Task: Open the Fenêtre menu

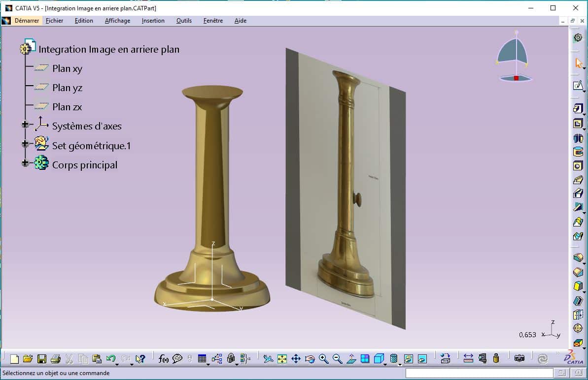Action: (x=213, y=21)
